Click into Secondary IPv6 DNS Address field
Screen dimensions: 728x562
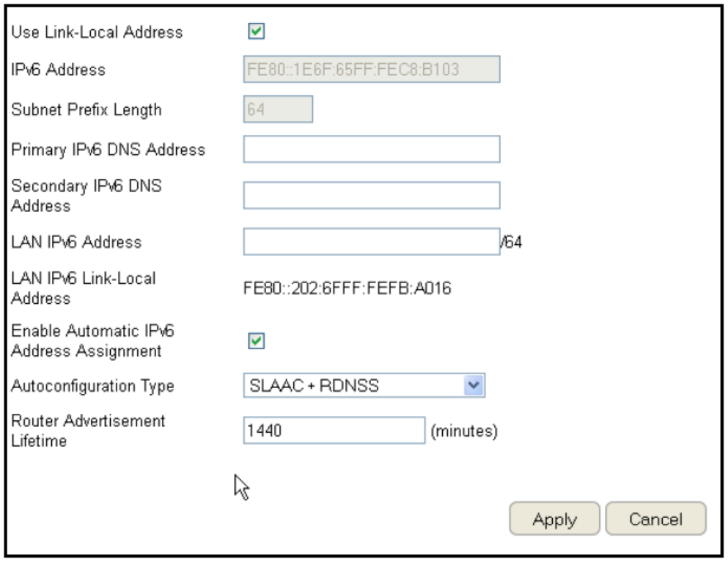coord(371,196)
